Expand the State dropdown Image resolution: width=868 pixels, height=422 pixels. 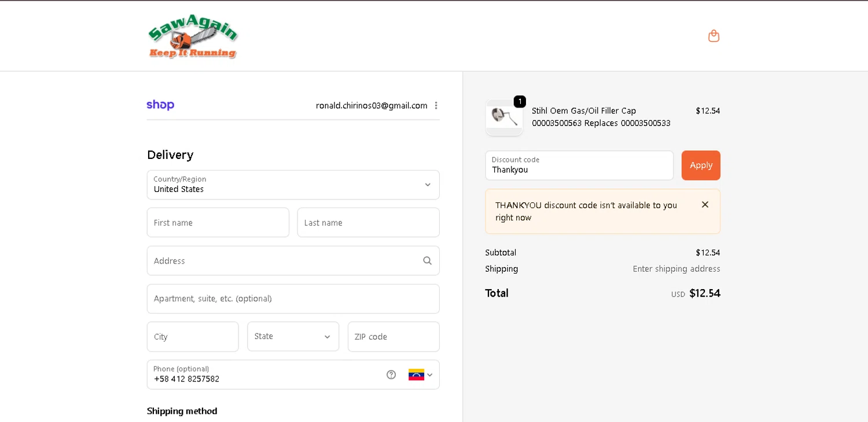[293, 336]
